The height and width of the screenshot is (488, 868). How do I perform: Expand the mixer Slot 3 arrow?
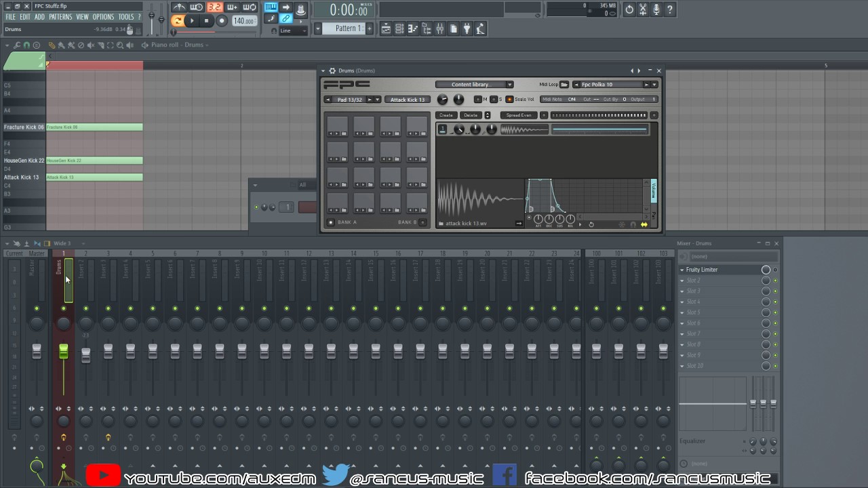click(682, 291)
